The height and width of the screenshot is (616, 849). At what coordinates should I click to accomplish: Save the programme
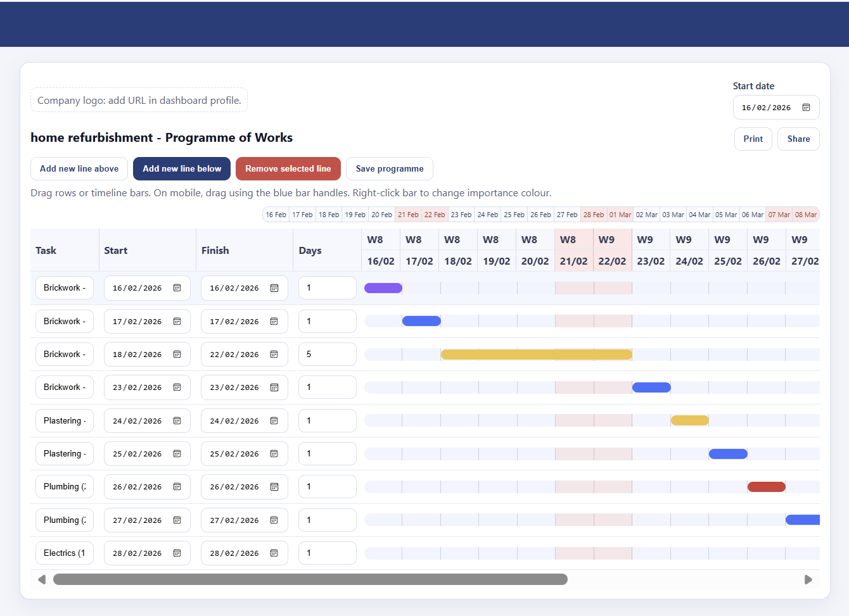tap(389, 169)
